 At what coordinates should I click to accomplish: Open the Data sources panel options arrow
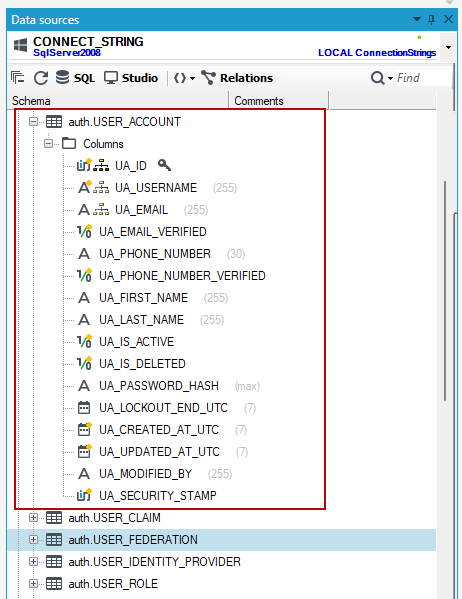pyautogui.click(x=417, y=19)
